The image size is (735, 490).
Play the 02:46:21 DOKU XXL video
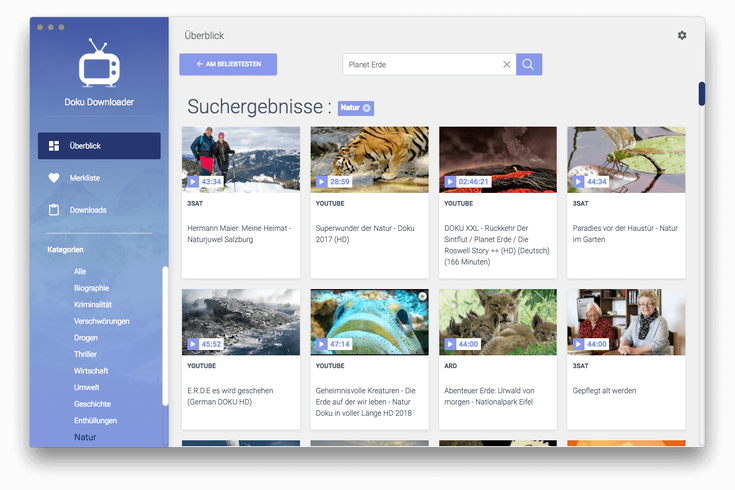pyautogui.click(x=450, y=181)
